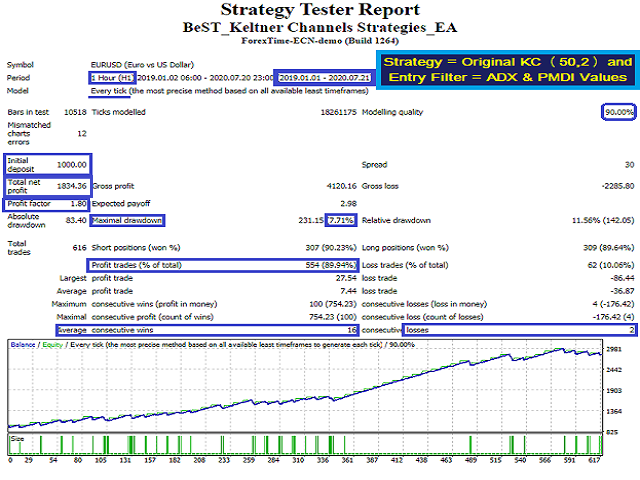Screen dimensions: 640x480
Task: Click the Relative drawdown value '11.56% (142.05)'
Action: tap(603, 220)
